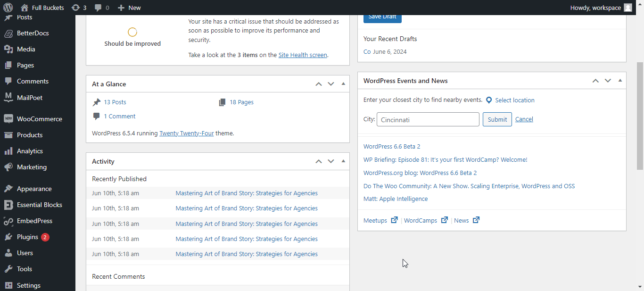The width and height of the screenshot is (644, 291).
Task: Click the WordPress logo in admin bar
Action: click(x=8, y=8)
